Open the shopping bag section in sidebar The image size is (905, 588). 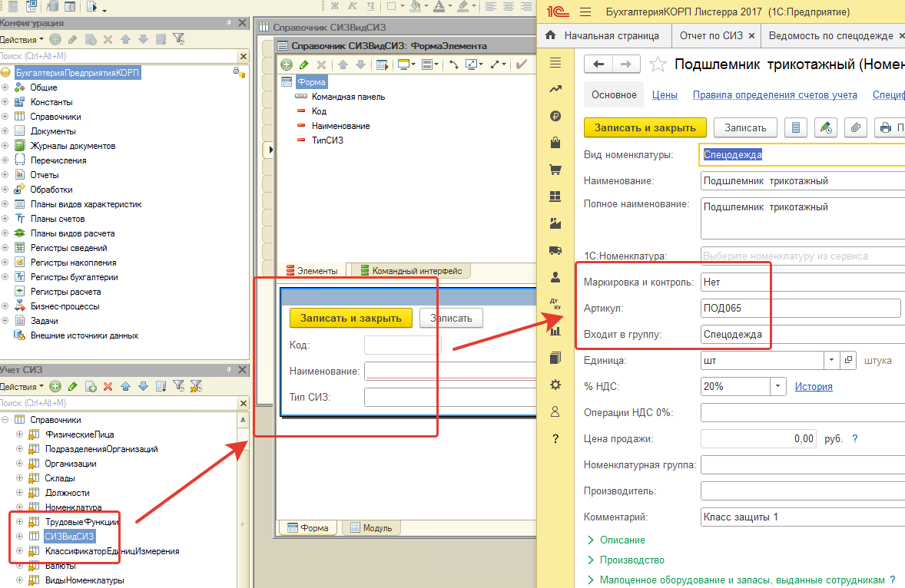555,142
